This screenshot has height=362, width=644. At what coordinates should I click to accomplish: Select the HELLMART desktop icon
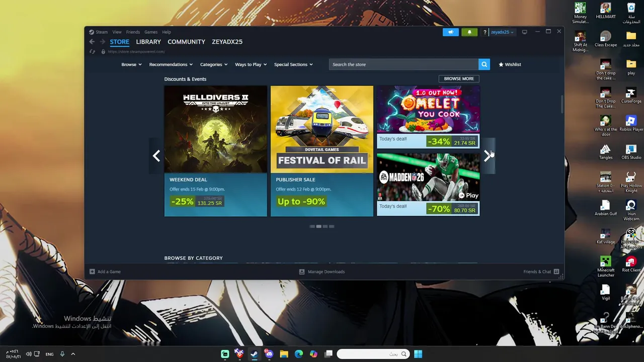[606, 11]
